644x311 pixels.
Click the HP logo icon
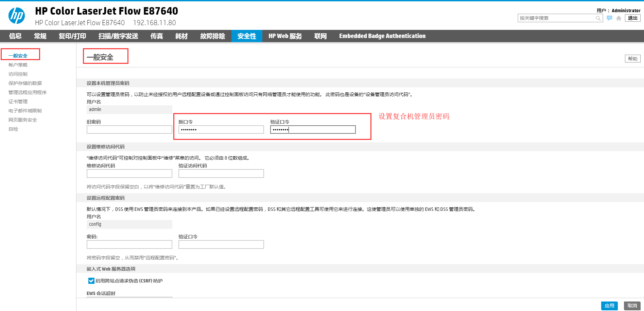point(17,16)
